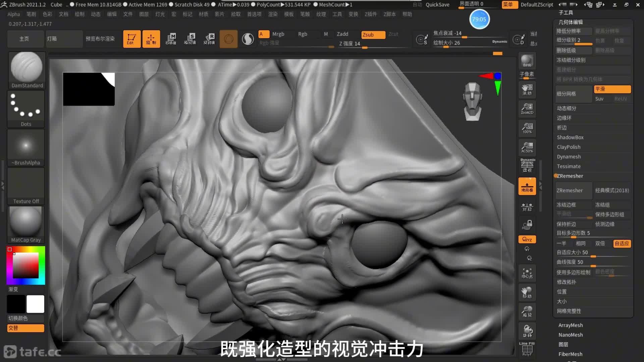
Task: Click the Zoom2D icon
Action: click(x=527, y=109)
